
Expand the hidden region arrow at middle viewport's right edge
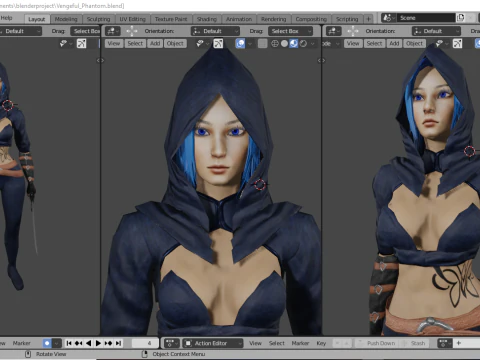(319, 60)
